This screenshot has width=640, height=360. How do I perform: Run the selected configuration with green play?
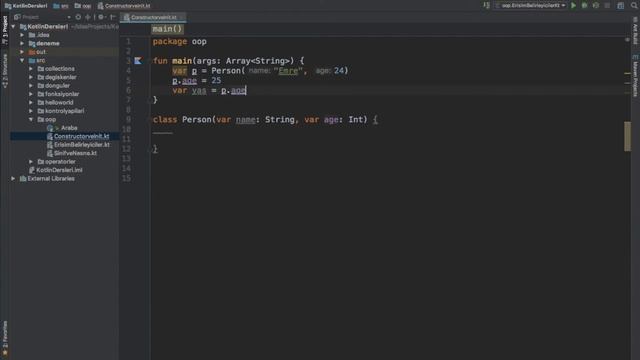[x=573, y=6]
